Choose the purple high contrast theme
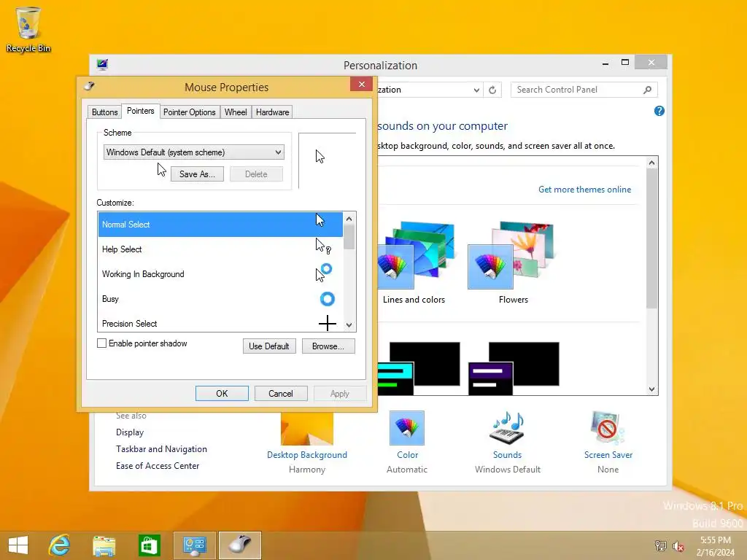Image resolution: width=747 pixels, height=560 pixels. (x=514, y=368)
